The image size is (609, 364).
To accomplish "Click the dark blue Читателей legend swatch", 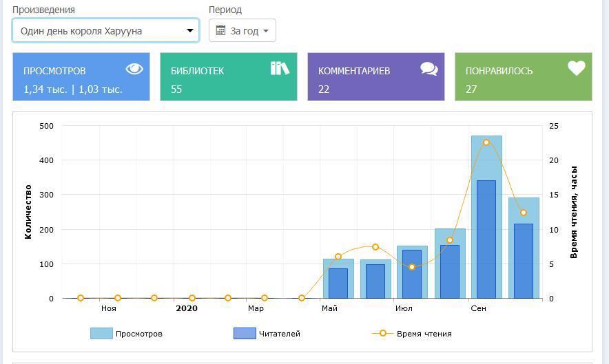I will coord(245,334).
